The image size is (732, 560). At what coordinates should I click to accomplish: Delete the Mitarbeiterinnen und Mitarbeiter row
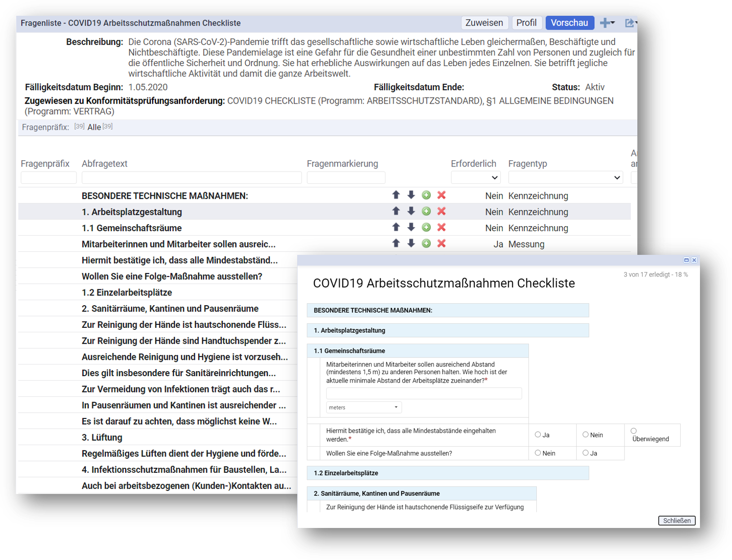(442, 244)
